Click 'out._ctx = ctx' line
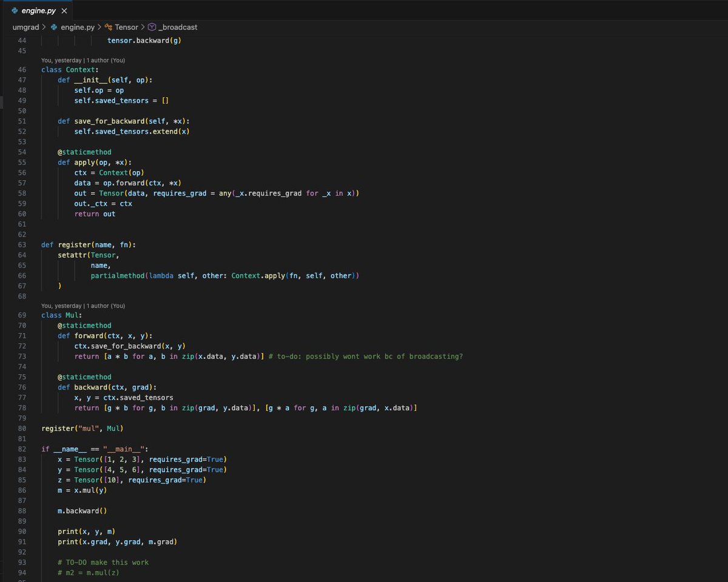Image resolution: width=728 pixels, height=582 pixels. click(x=103, y=203)
